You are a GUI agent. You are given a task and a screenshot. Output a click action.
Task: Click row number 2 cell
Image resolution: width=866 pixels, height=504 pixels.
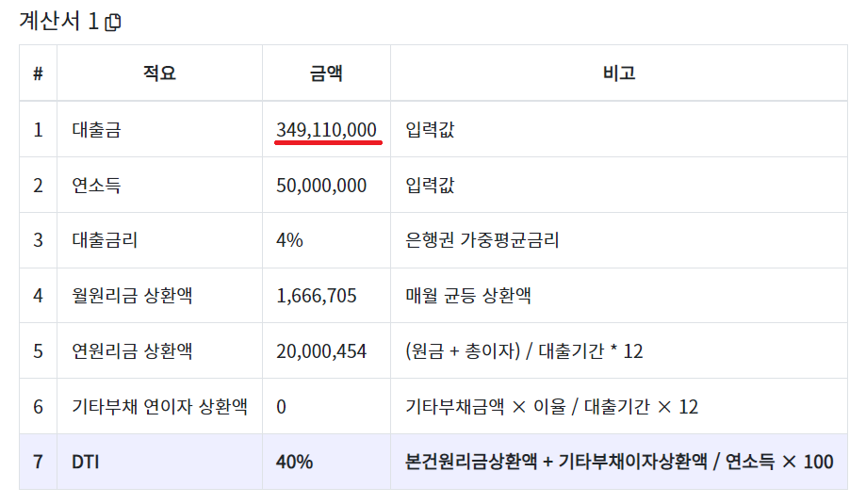38,186
